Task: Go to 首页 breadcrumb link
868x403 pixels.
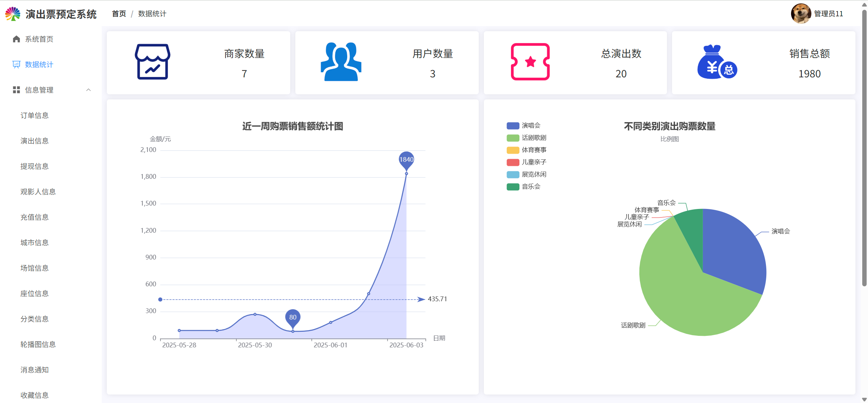Action: click(x=119, y=14)
